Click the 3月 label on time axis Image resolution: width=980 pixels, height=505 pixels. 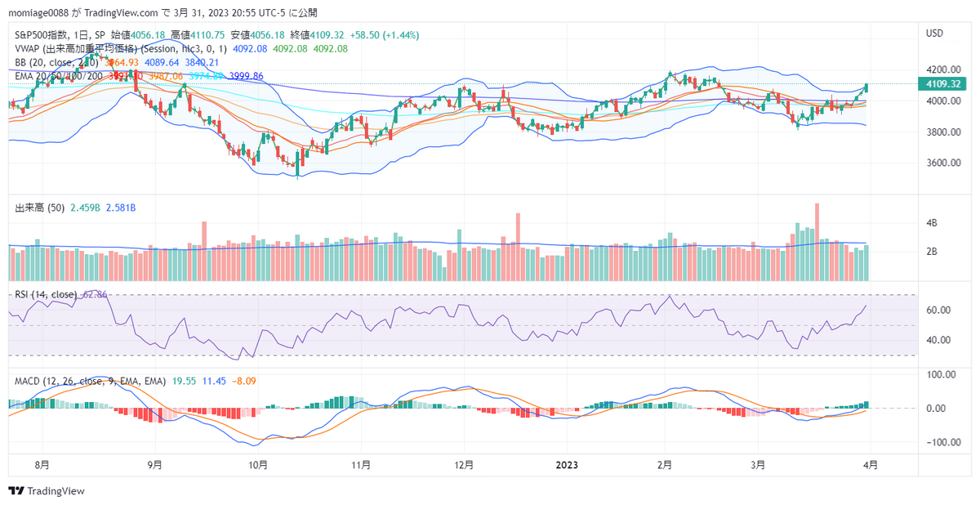tap(757, 464)
